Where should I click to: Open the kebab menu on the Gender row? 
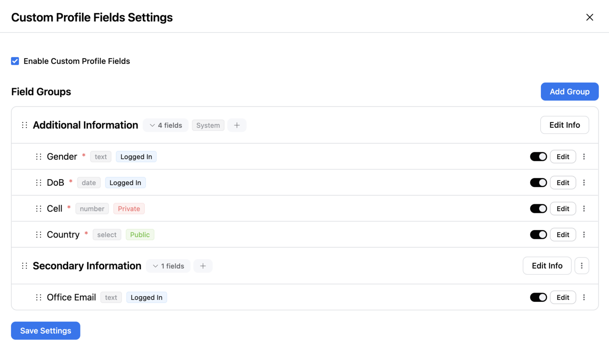pos(584,156)
